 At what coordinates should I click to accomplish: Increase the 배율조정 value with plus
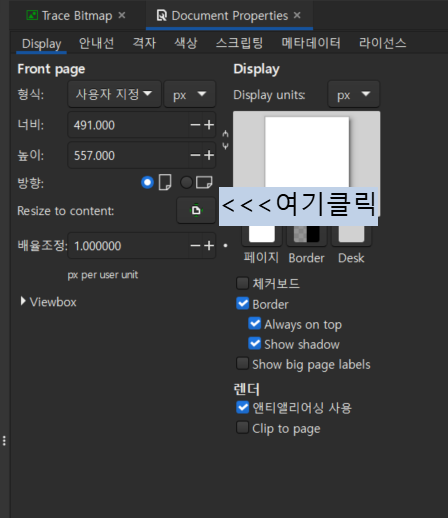pos(209,246)
